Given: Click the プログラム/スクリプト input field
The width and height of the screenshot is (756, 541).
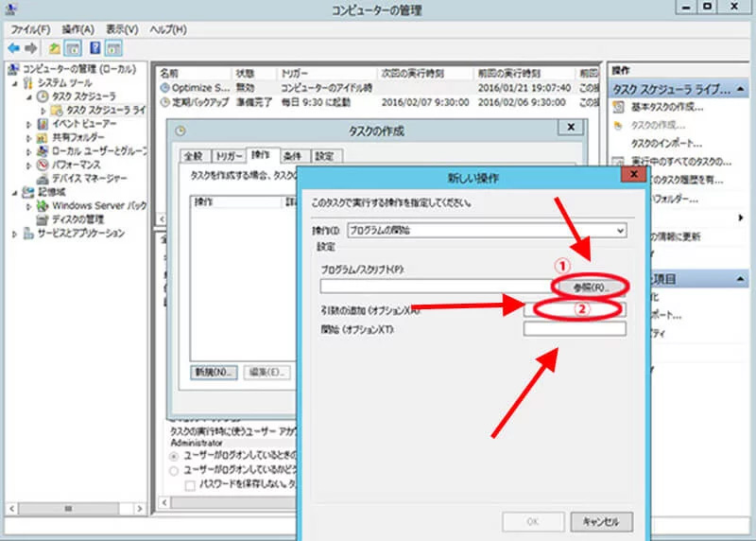Looking at the screenshot, I should (435, 286).
